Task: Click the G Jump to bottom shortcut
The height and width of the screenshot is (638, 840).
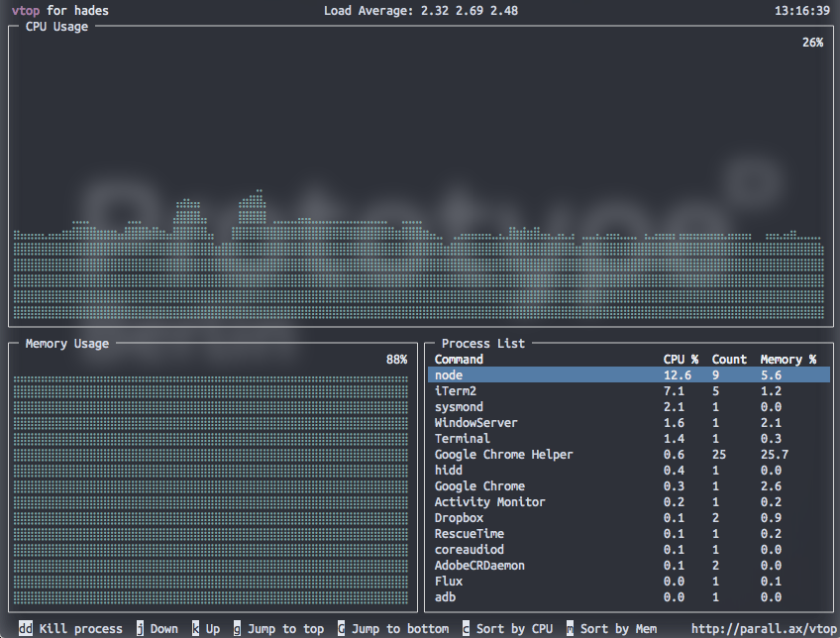Action: tap(392, 629)
